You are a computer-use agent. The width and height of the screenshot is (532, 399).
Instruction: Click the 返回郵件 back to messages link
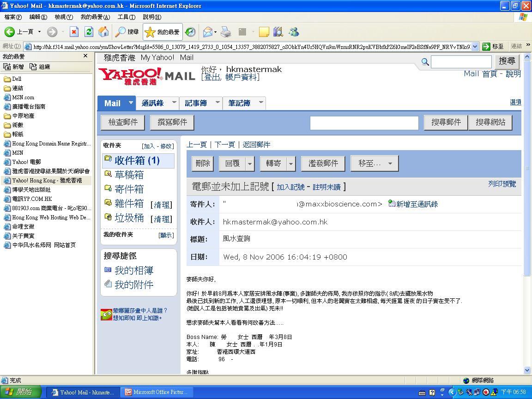point(256,145)
